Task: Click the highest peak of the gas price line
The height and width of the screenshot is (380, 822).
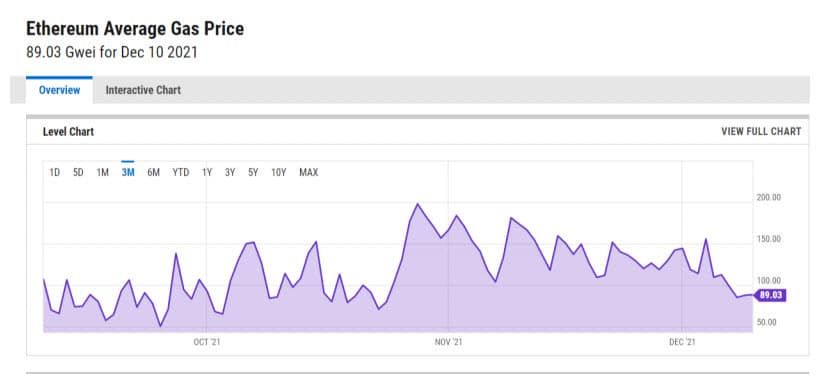Action: (x=417, y=204)
